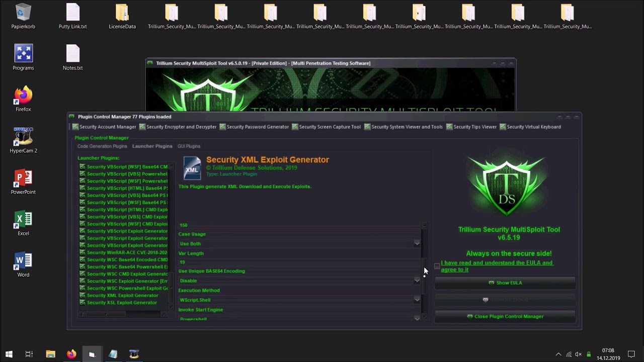
Task: Open the Windows Start menu
Action: (x=9, y=354)
